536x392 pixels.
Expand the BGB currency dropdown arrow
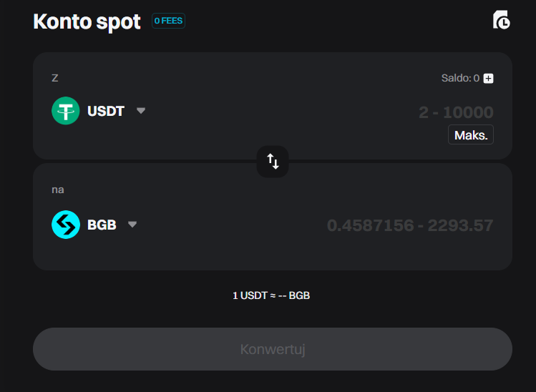[x=132, y=225]
